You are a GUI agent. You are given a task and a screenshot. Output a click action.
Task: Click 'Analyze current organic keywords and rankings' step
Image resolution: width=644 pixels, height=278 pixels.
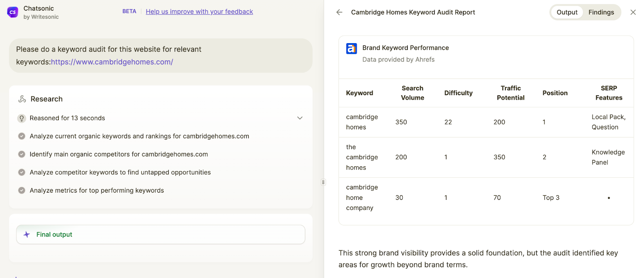pos(139,136)
